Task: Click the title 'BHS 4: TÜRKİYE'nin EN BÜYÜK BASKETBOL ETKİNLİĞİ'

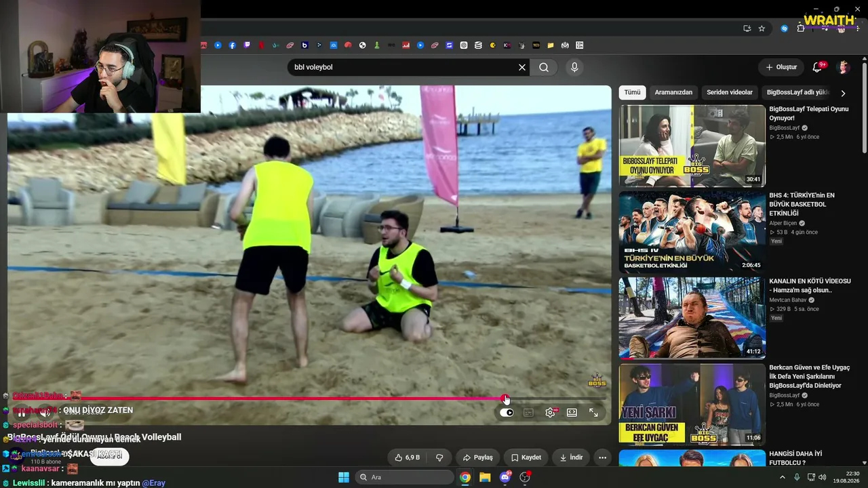Action: [802, 204]
